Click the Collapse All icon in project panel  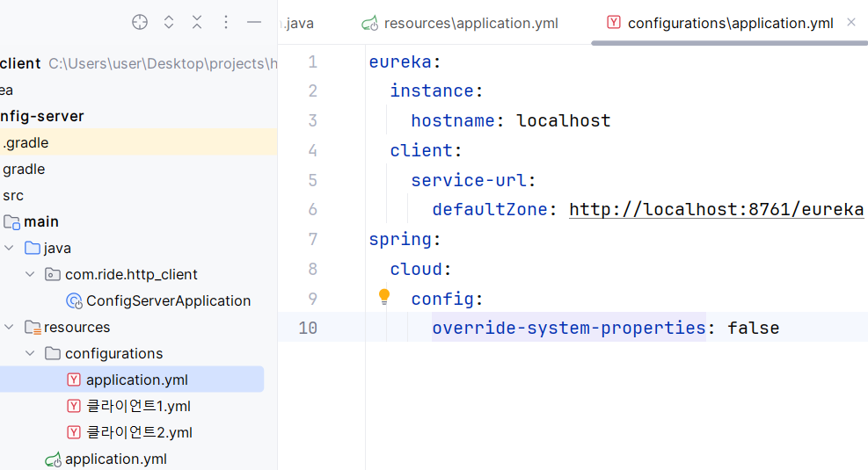197,22
